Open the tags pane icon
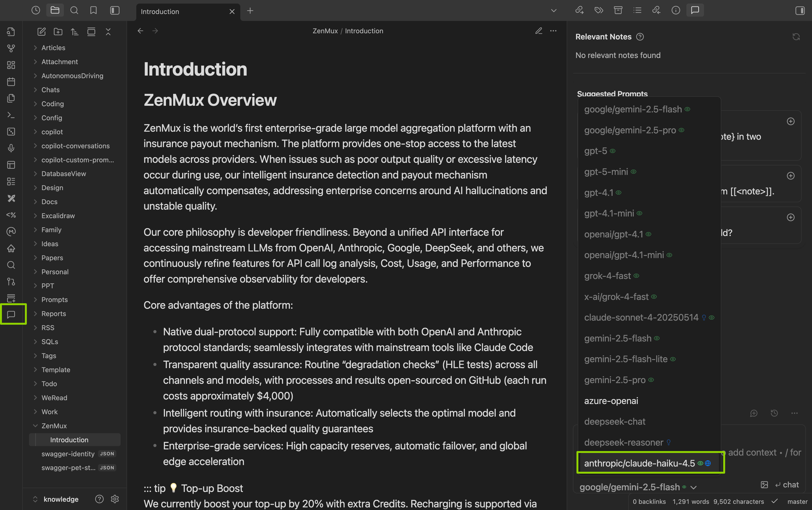The image size is (812, 510). (599, 10)
